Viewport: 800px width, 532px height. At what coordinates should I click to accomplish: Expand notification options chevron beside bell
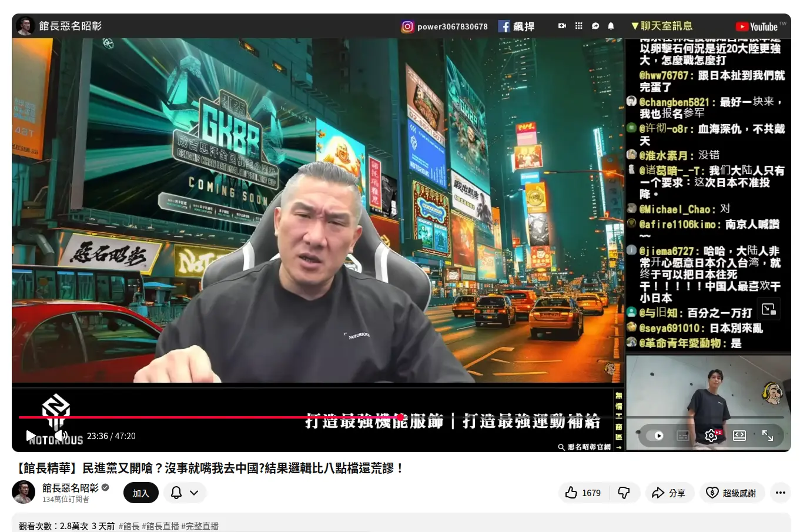pos(194,493)
